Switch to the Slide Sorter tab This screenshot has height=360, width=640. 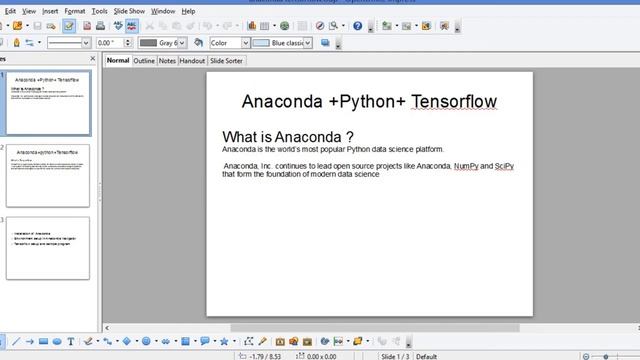[226, 61]
